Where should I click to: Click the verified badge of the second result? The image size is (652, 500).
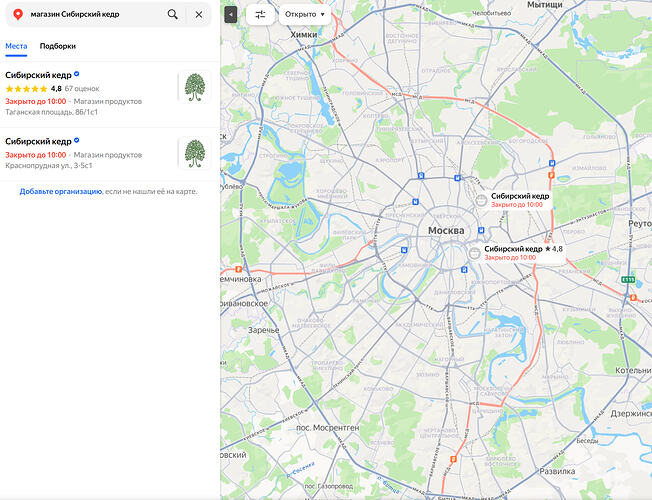[77, 142]
